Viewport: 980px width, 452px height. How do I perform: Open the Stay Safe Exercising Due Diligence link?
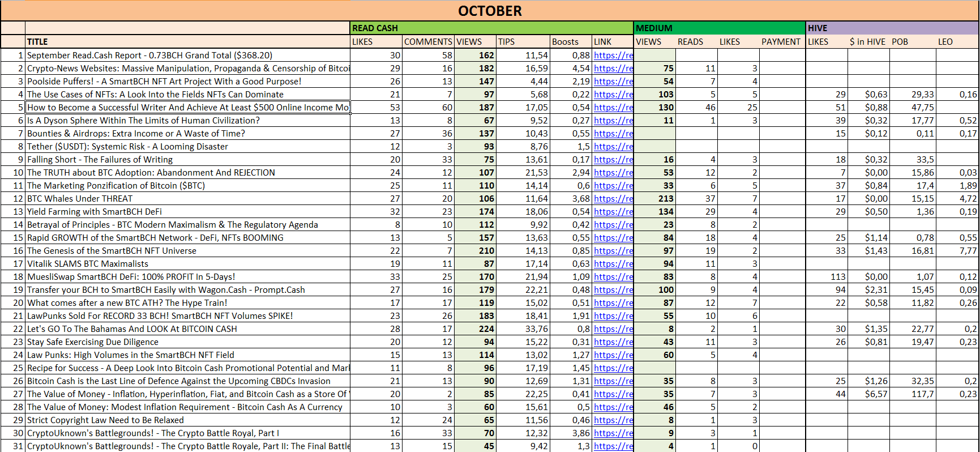point(613,342)
